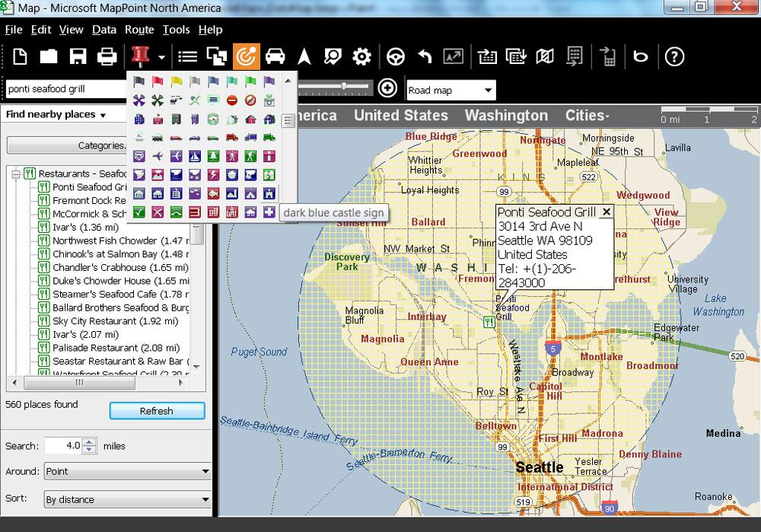
Task: Open the Road map style dropdown
Action: pos(451,90)
